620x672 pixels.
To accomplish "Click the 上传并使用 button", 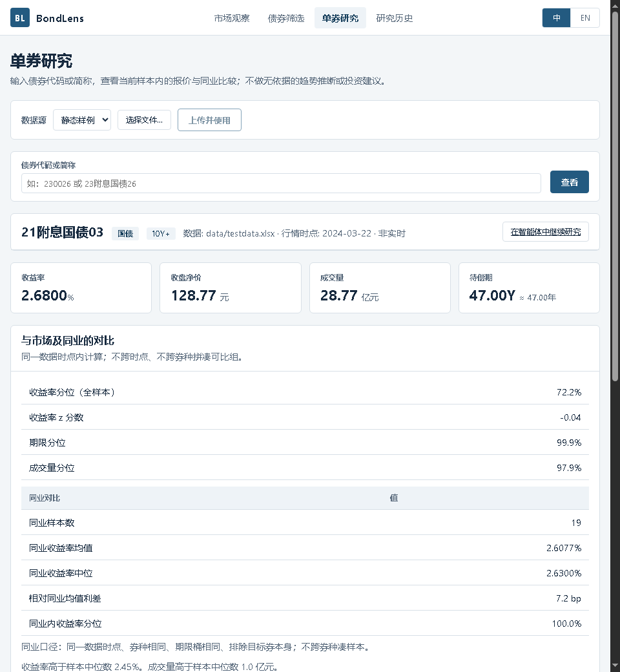I will (209, 120).
